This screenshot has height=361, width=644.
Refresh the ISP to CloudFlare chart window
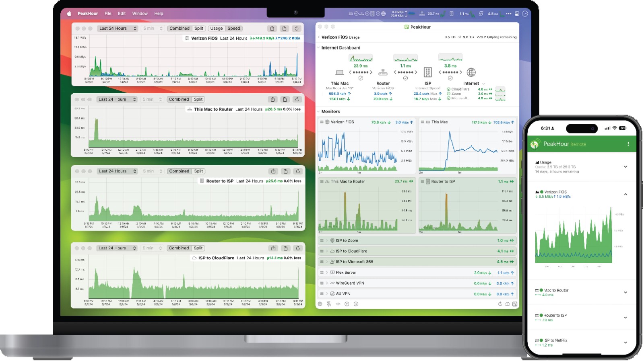pos(298,248)
